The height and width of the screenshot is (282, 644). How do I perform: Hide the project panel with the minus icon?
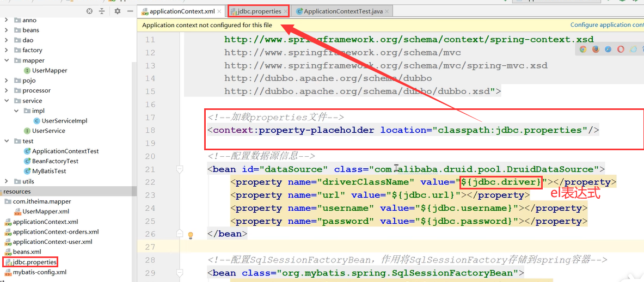click(x=130, y=11)
